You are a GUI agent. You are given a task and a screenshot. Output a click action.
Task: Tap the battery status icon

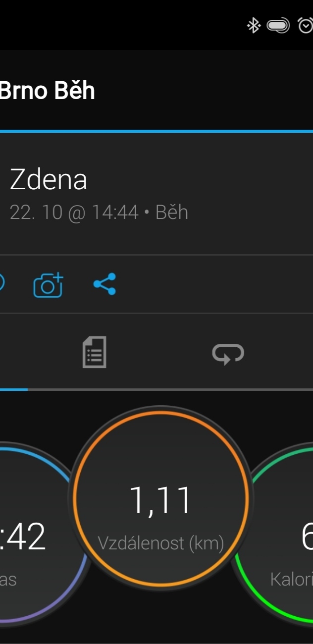(278, 25)
